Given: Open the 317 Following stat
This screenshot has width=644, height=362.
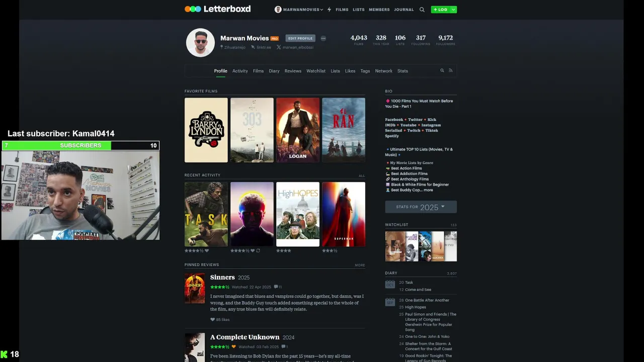Looking at the screenshot, I should click(x=421, y=40).
